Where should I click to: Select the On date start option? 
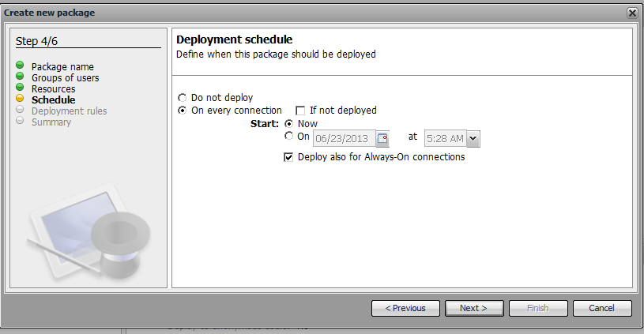click(289, 137)
